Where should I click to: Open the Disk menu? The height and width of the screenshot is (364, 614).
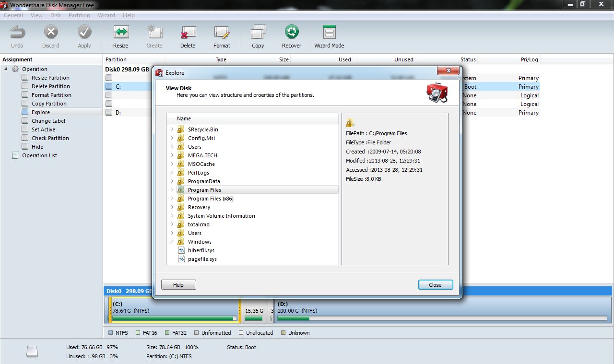pyautogui.click(x=56, y=15)
